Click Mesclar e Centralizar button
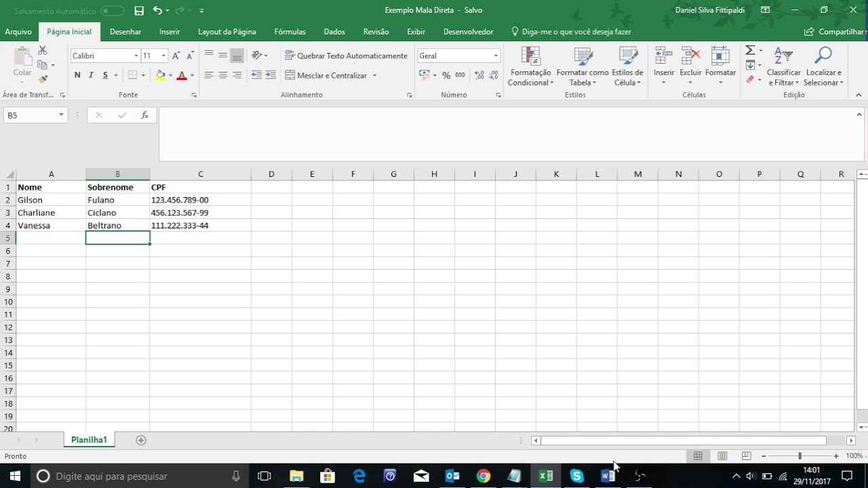Image resolution: width=868 pixels, height=488 pixels. click(326, 75)
